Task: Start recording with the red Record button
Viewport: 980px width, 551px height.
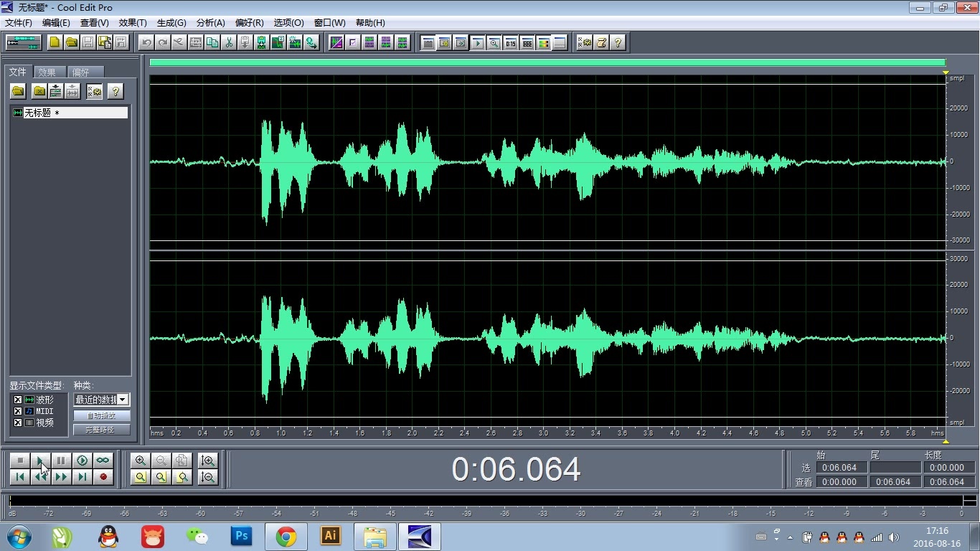Action: coord(103,476)
